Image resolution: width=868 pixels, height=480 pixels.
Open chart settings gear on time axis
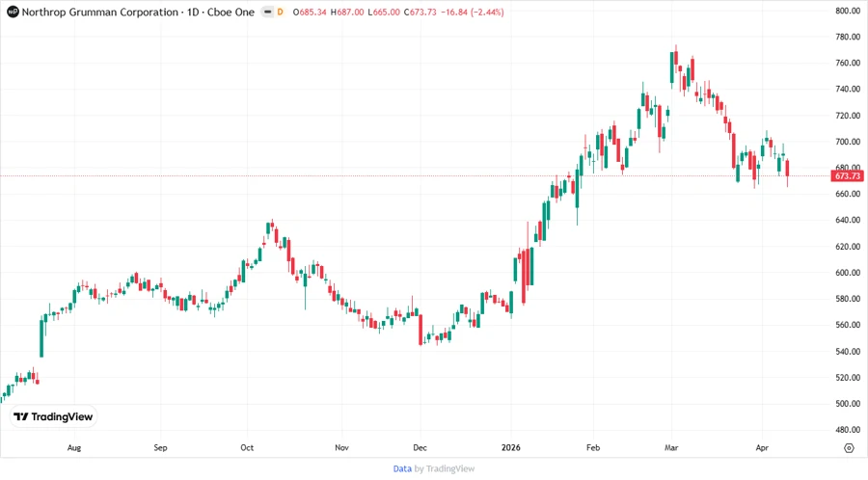pos(849,448)
